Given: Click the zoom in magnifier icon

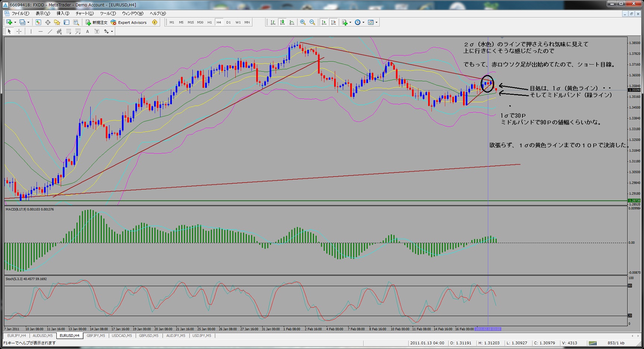Looking at the screenshot, I should pos(303,22).
